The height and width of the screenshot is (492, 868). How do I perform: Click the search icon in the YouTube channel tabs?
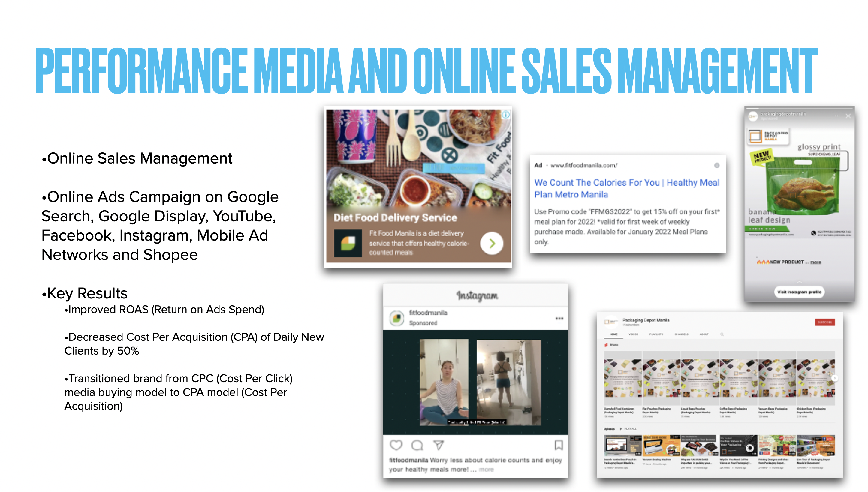(723, 334)
